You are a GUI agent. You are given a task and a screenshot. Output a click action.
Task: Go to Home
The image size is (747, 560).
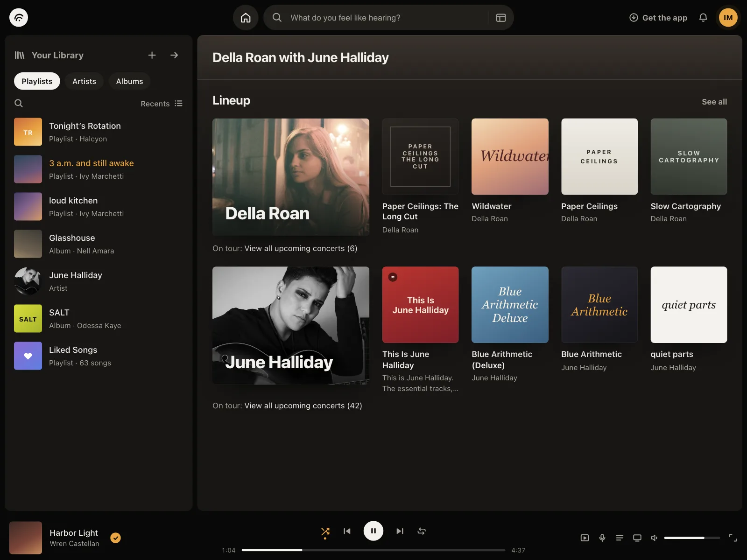[x=246, y=18]
